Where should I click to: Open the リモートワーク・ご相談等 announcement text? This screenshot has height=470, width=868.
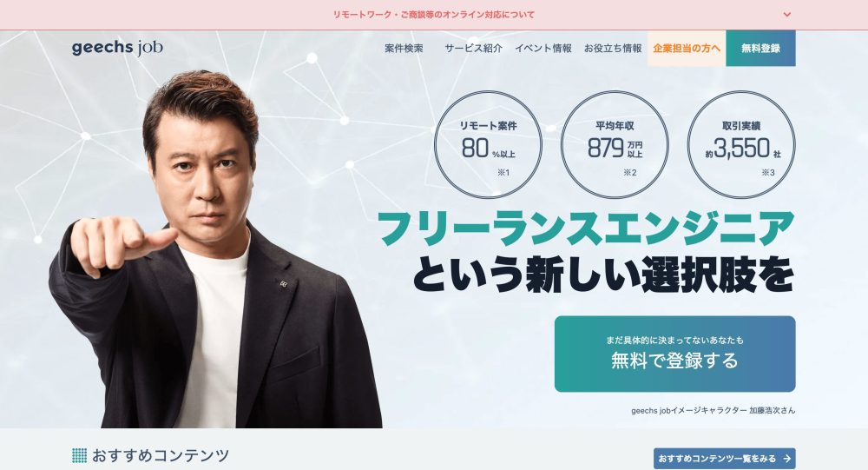433,15
